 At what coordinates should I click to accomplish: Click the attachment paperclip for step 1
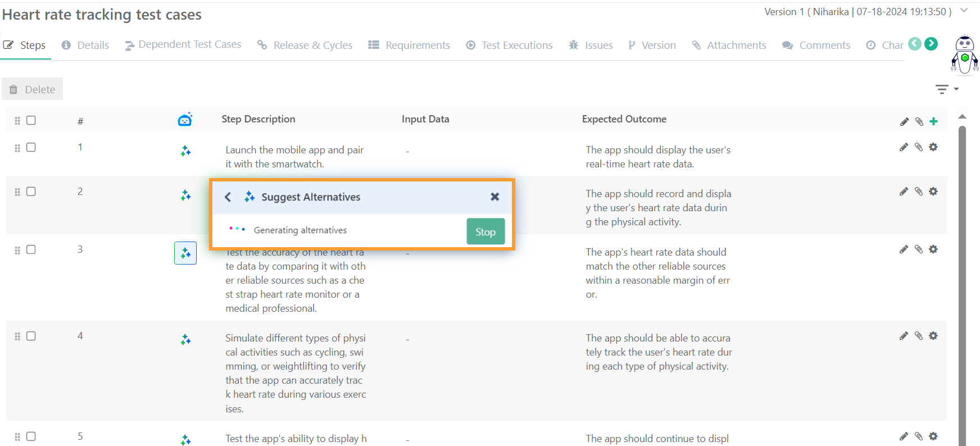point(919,147)
